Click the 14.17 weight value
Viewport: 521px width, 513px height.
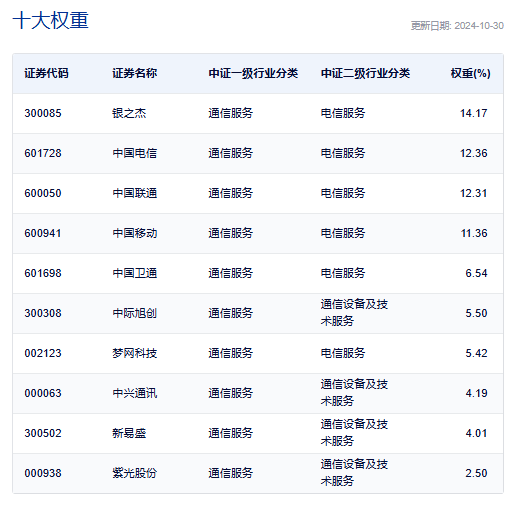coord(474,113)
